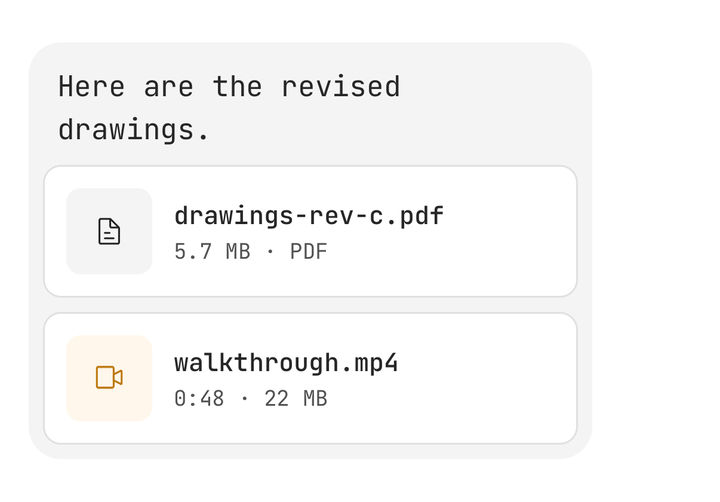Click the "5.7 MB" file size label
Viewport: 720px width, 502px height.
tap(212, 252)
